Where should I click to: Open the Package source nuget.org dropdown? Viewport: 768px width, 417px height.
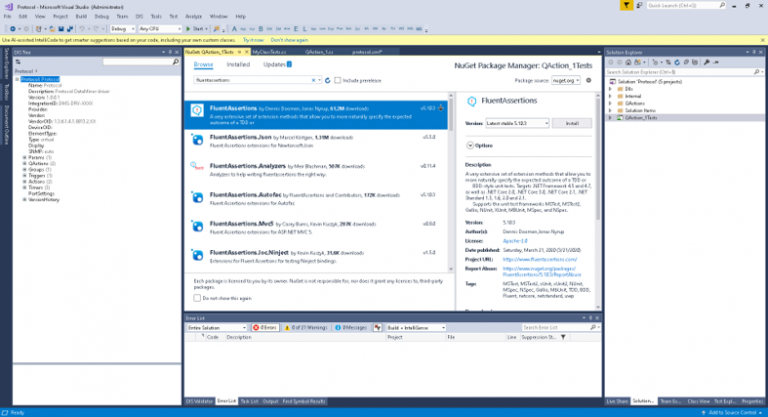[563, 79]
